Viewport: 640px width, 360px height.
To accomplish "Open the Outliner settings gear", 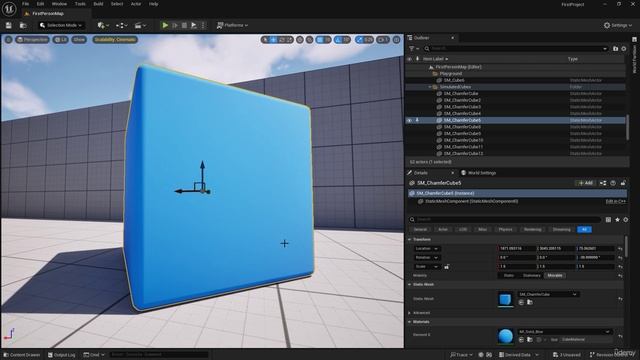I will coord(624,49).
